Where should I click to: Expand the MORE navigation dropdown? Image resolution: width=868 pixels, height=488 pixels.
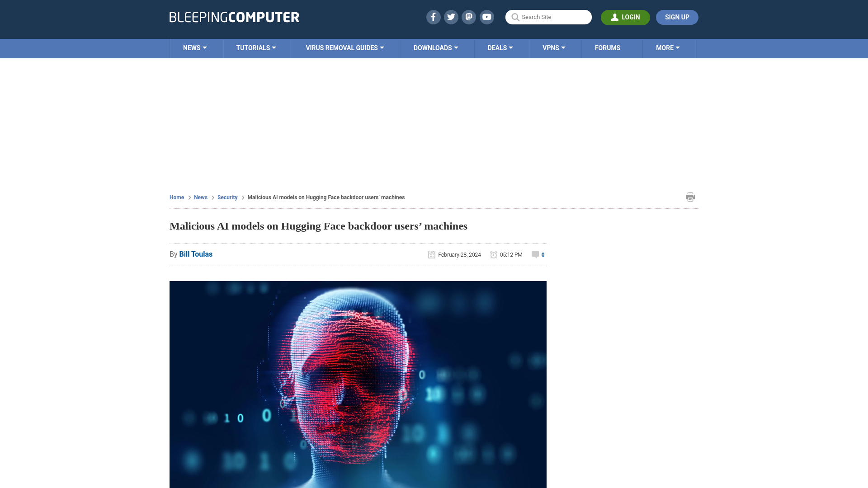pyautogui.click(x=668, y=47)
